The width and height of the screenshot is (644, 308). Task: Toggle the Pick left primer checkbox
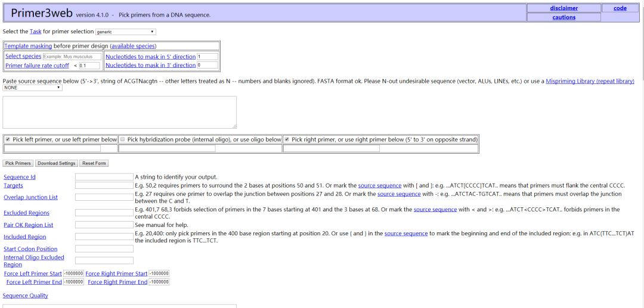8,139
